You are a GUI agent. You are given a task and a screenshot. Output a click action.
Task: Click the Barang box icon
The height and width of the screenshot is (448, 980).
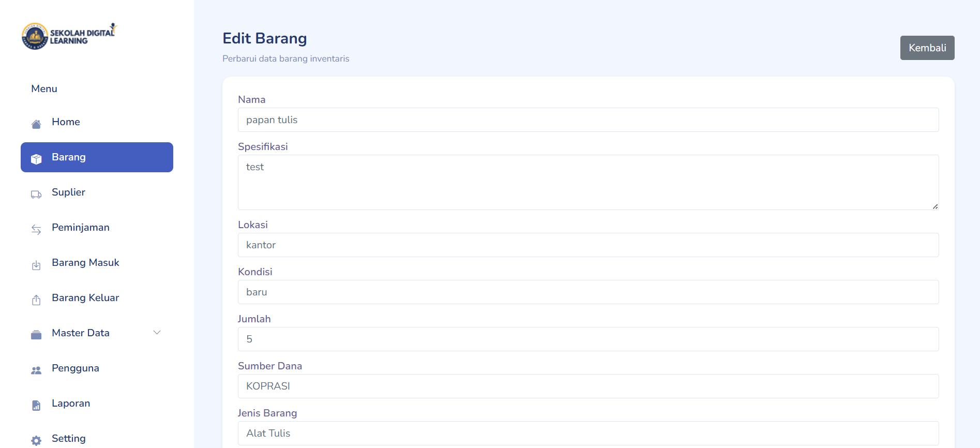[36, 159]
